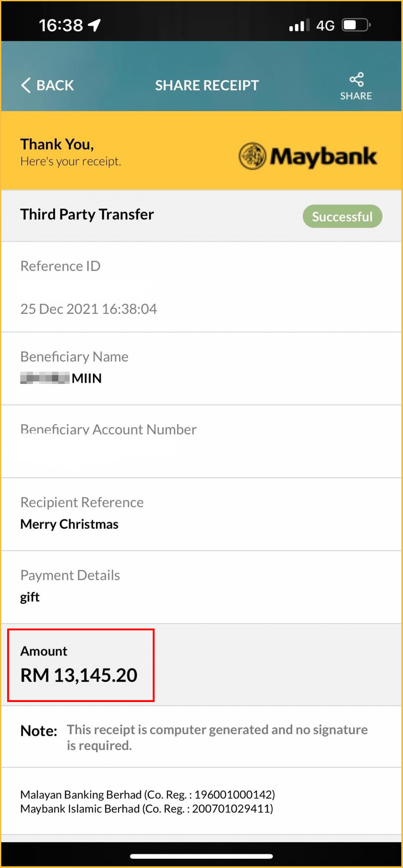Screen dimensions: 403x868
Task: Tap the home indicator bar at bottom
Action: pyautogui.click(x=201, y=856)
